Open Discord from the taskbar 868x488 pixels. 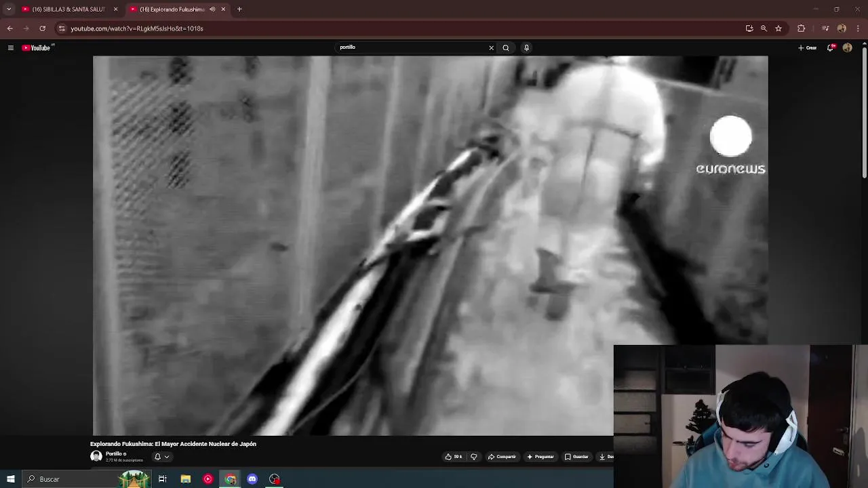pos(252,479)
